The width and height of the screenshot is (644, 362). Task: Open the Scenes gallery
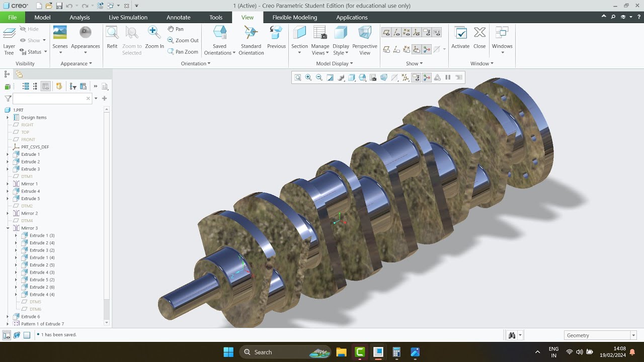click(x=60, y=40)
